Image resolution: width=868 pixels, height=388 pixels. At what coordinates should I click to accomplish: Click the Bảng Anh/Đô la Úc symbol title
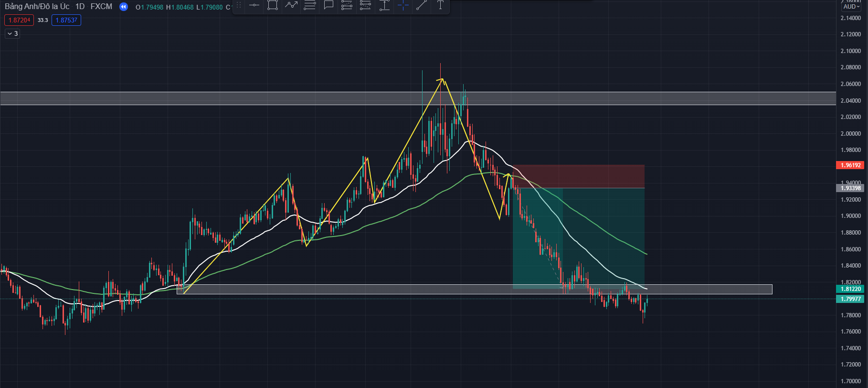click(x=37, y=7)
